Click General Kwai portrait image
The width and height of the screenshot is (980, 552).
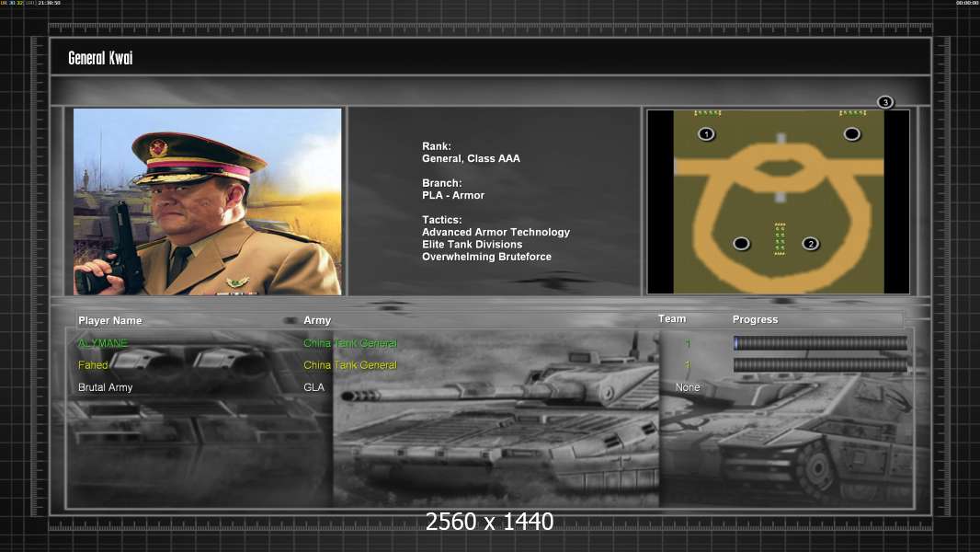tap(208, 201)
